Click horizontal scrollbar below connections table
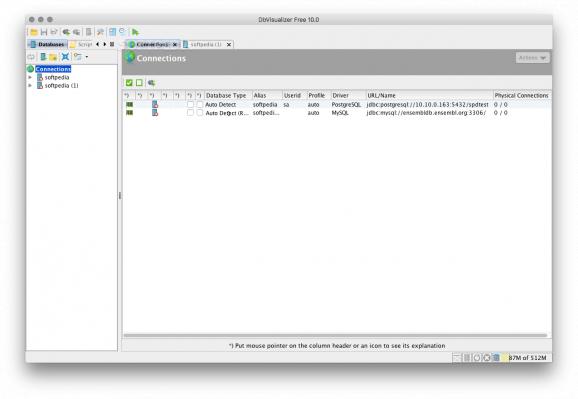Image resolution: width=578 pixels, height=399 pixels. pos(335,336)
